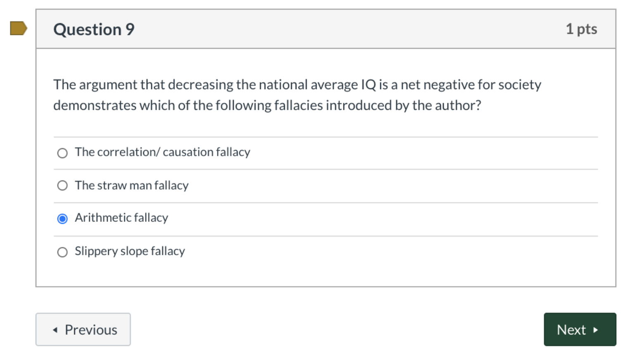This screenshot has width=644, height=351.
Task: Select the straw man fallacy radio button
Action: pyautogui.click(x=62, y=185)
